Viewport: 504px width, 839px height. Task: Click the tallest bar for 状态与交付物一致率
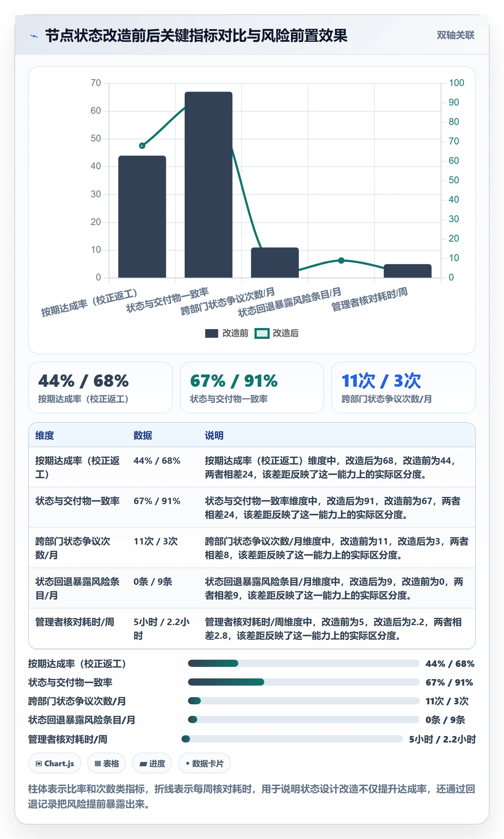[x=208, y=184]
